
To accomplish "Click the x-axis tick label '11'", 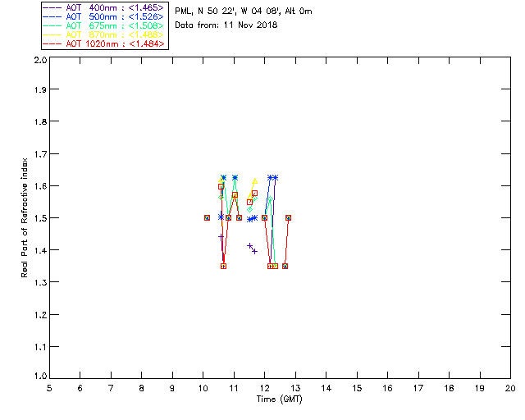I will 234,388.
